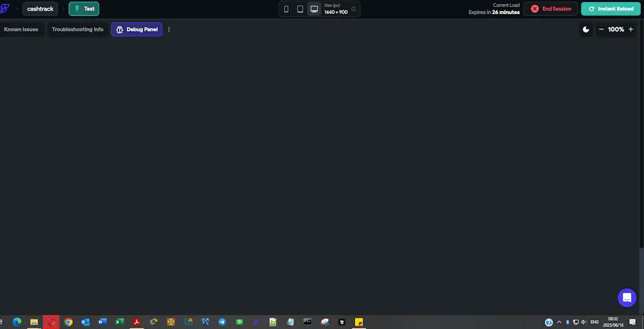Image resolution: width=644 pixels, height=329 pixels.
Task: Open the Sticky Notes taskbar icon
Action: (359, 322)
